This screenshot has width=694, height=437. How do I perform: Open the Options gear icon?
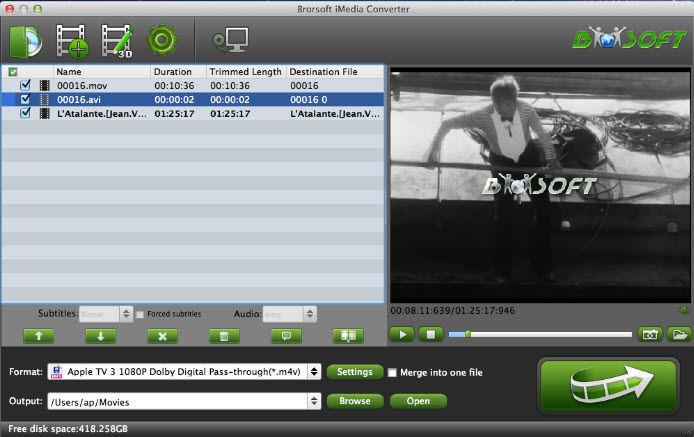(x=161, y=40)
